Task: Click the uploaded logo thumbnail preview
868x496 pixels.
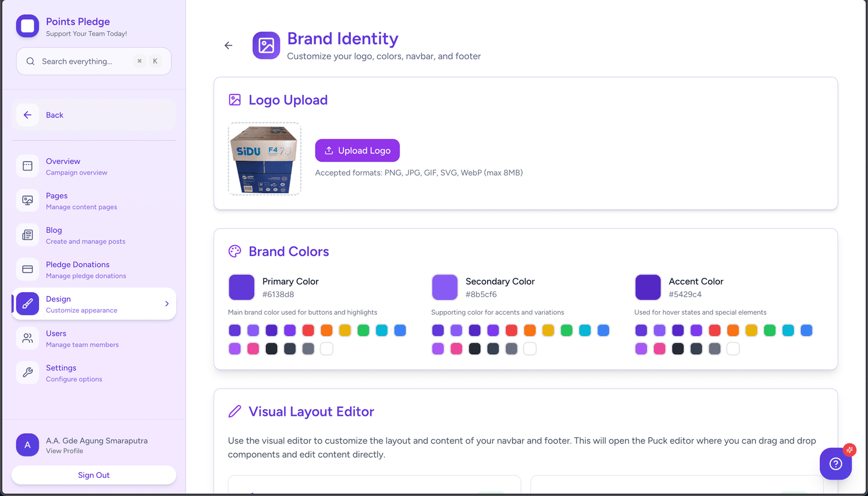Action: click(x=264, y=159)
